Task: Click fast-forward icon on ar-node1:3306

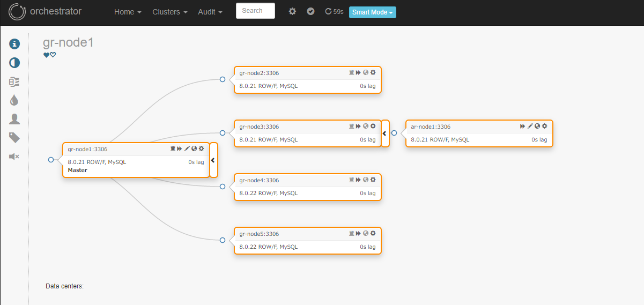Action: tap(523, 126)
